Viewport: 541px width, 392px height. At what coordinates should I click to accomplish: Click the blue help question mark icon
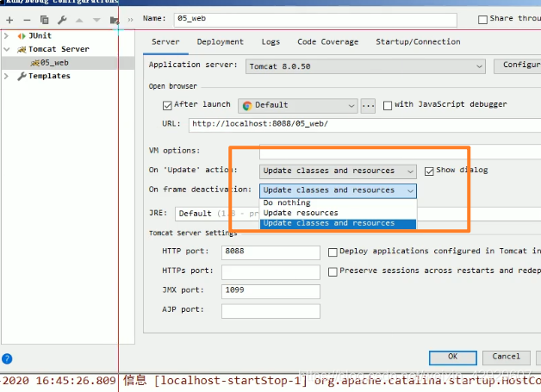coord(7,359)
